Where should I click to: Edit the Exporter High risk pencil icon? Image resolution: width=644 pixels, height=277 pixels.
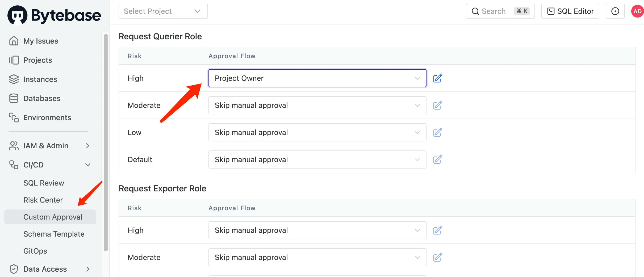pos(437,230)
